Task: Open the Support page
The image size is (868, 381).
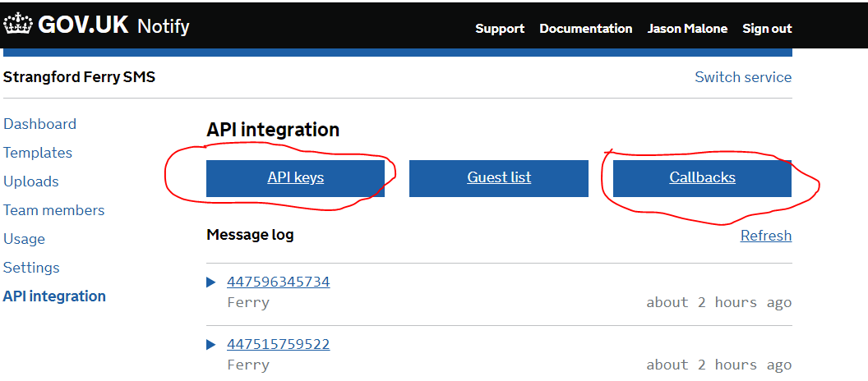Action: [500, 29]
